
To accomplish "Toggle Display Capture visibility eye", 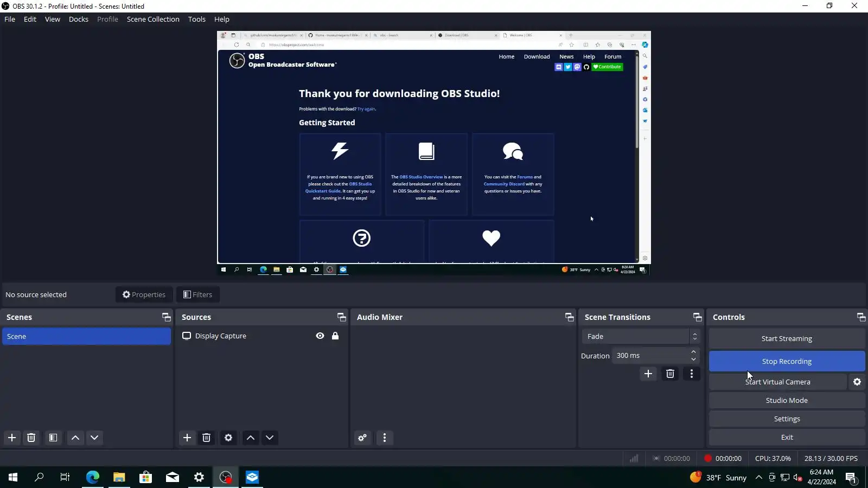I will [320, 336].
